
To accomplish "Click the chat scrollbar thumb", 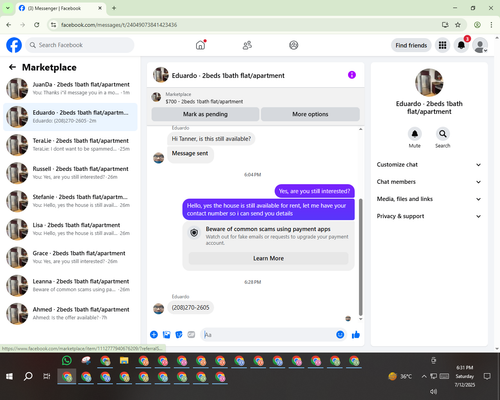I will point(360,257).
